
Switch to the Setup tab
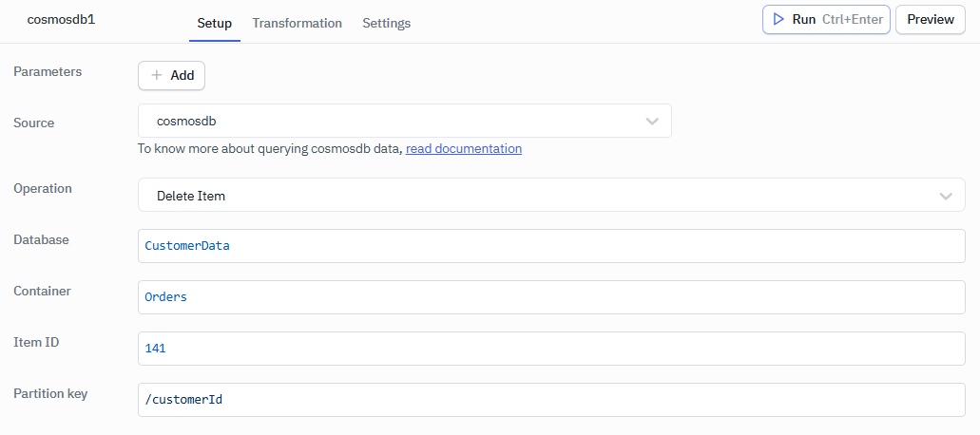pyautogui.click(x=214, y=23)
